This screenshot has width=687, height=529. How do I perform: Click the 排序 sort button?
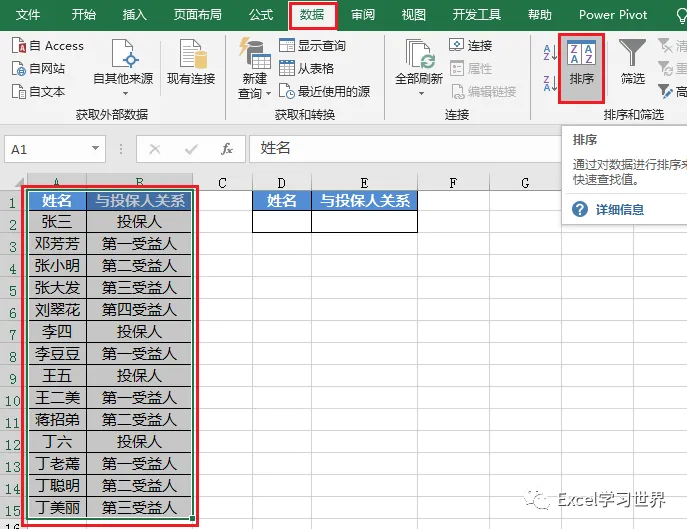581,68
